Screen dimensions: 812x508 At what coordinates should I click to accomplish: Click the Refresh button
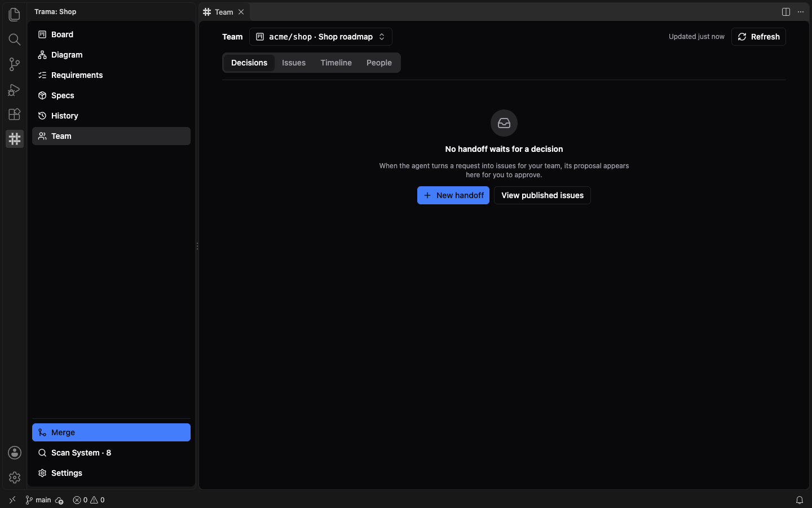click(x=758, y=37)
